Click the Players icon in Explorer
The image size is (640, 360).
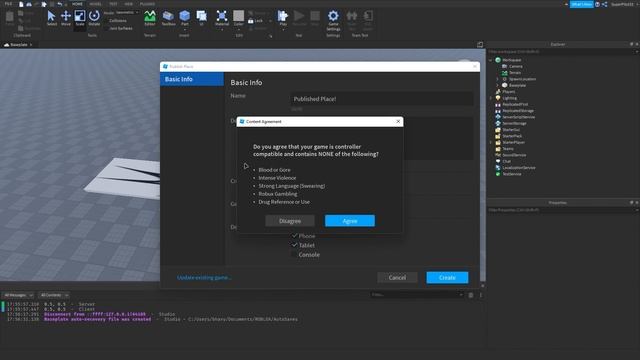click(498, 91)
